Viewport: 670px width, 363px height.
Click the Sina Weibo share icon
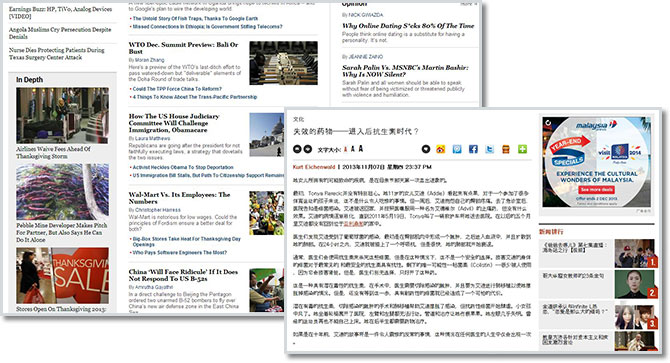(x=441, y=149)
